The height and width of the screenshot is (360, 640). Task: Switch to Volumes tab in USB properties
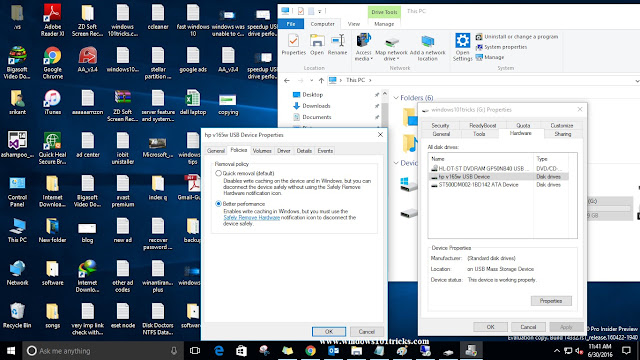tap(262, 151)
